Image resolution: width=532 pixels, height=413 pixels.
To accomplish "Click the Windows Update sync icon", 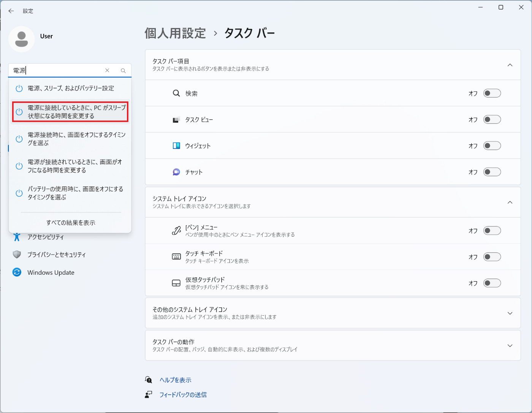I will (17, 272).
